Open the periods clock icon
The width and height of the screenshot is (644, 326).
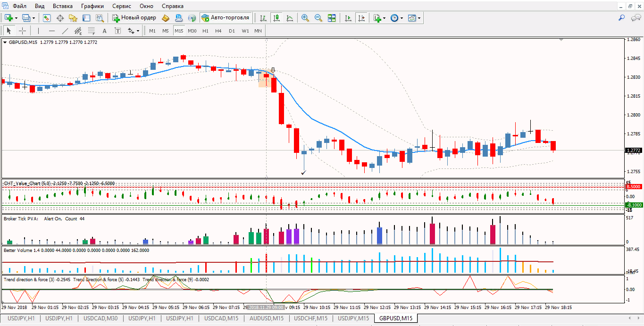pyautogui.click(x=394, y=18)
